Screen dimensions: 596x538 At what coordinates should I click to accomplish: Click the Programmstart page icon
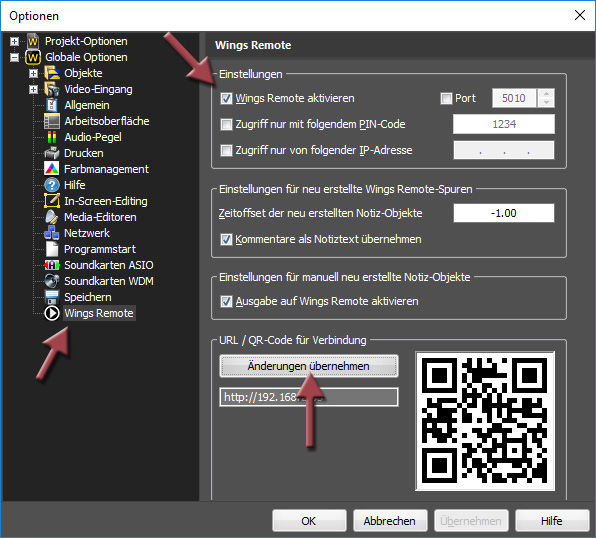(x=52, y=249)
